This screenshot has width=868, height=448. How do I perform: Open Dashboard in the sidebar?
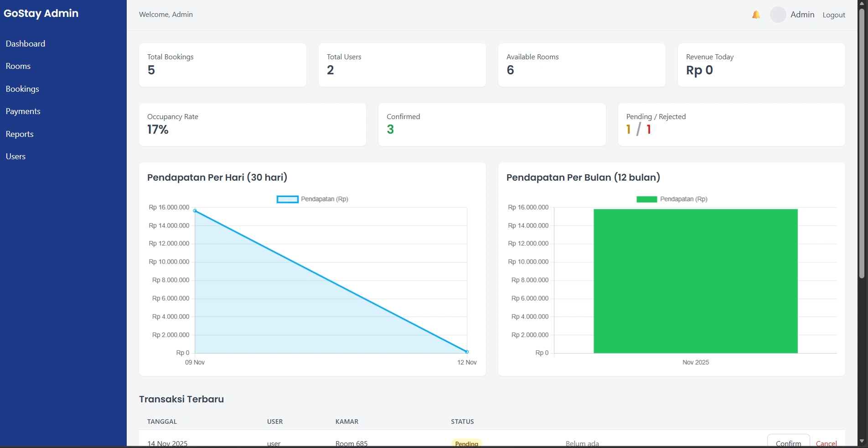(x=26, y=44)
